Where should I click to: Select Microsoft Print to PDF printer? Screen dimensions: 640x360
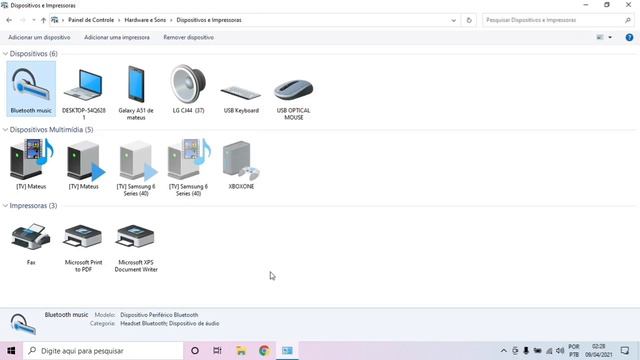pos(83,248)
